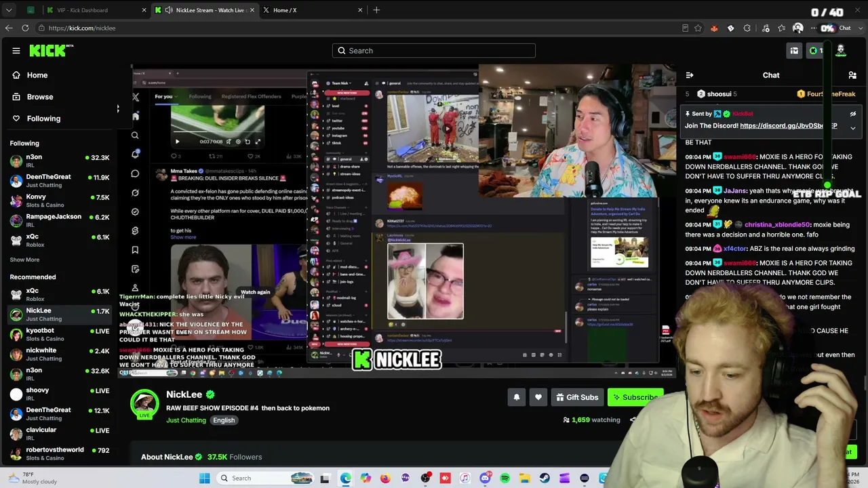Follow NickLee with the heart button
The image size is (868, 488).
point(538,397)
